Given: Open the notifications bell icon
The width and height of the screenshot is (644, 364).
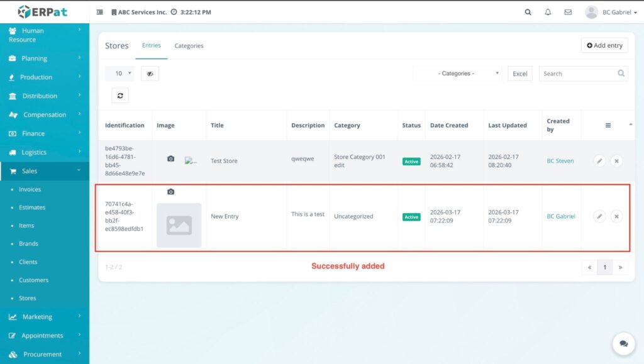Looking at the screenshot, I should (x=548, y=12).
